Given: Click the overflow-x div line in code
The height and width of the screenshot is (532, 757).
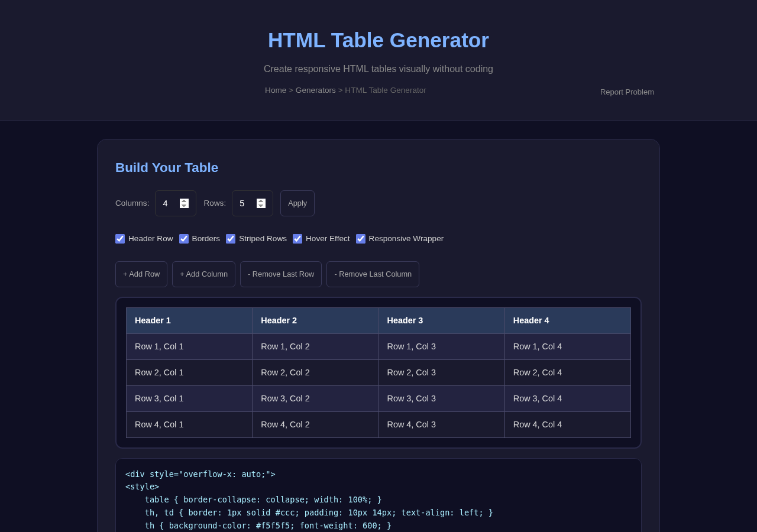Looking at the screenshot, I should point(200,474).
